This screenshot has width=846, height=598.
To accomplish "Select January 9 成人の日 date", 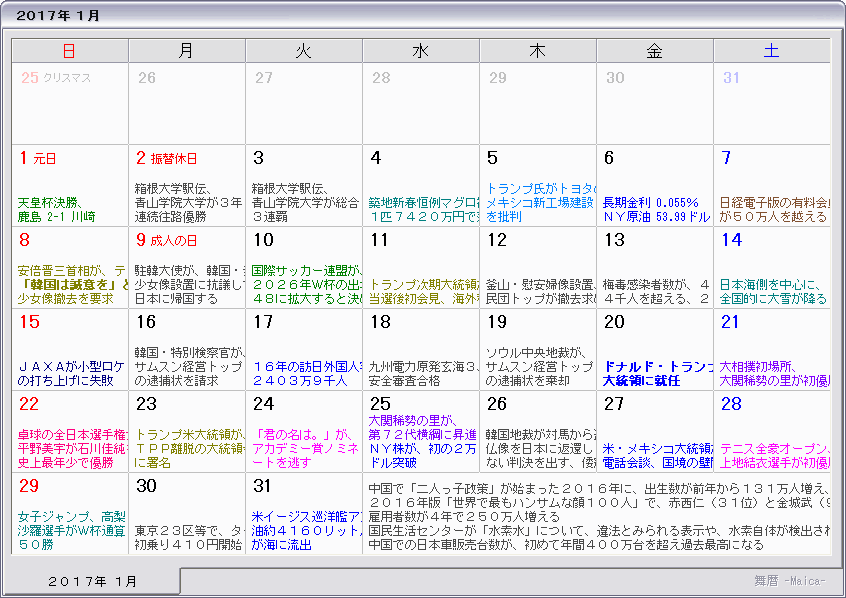I will click(166, 240).
